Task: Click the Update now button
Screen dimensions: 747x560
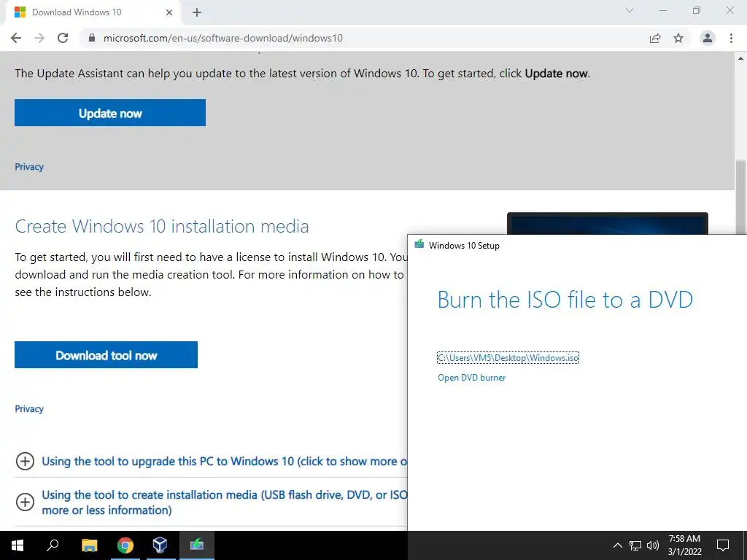Action: (110, 113)
